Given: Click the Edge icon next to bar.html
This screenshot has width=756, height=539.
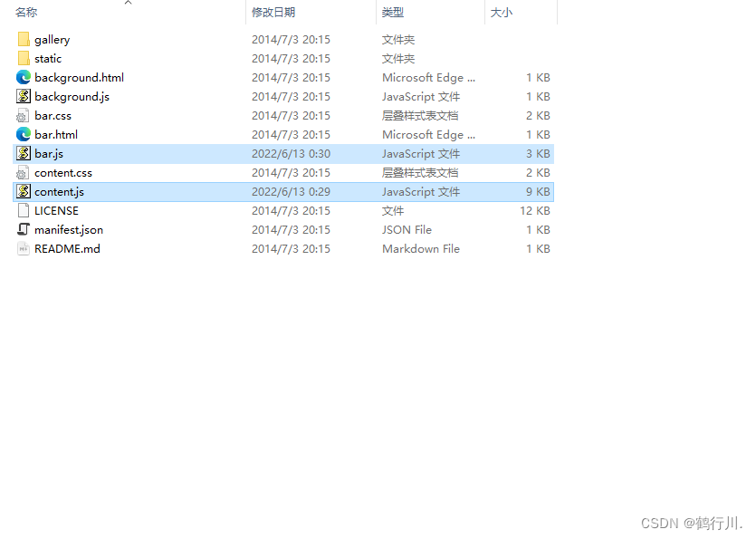Looking at the screenshot, I should pyautogui.click(x=22, y=134).
